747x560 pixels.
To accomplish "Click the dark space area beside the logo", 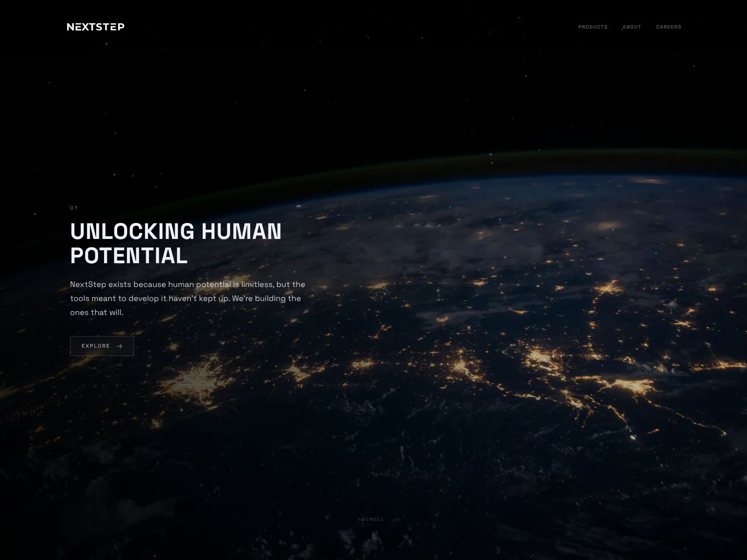I will coord(280,27).
